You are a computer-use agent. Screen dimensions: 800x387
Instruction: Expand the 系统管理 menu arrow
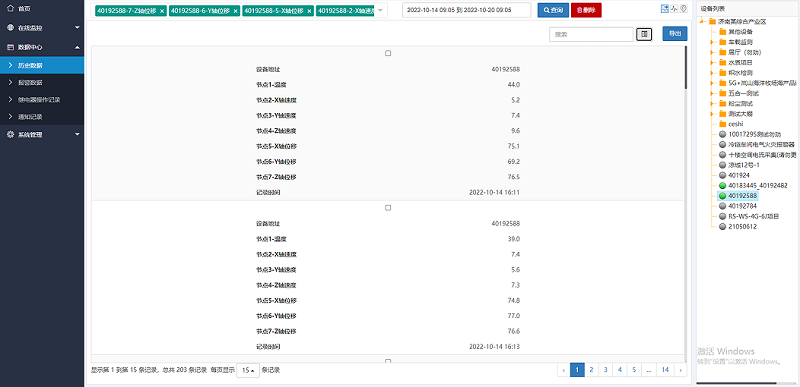click(x=77, y=135)
